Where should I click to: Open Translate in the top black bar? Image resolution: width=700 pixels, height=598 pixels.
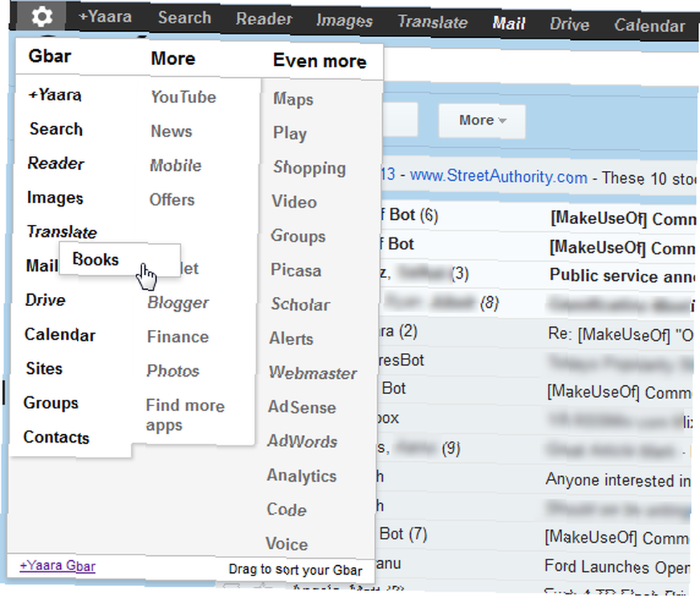click(433, 22)
